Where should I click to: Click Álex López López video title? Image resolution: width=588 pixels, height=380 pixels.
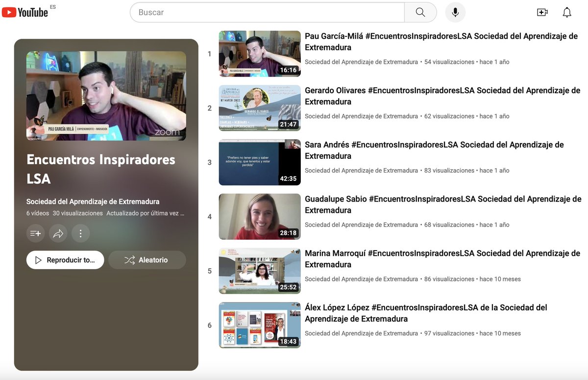pos(426,313)
